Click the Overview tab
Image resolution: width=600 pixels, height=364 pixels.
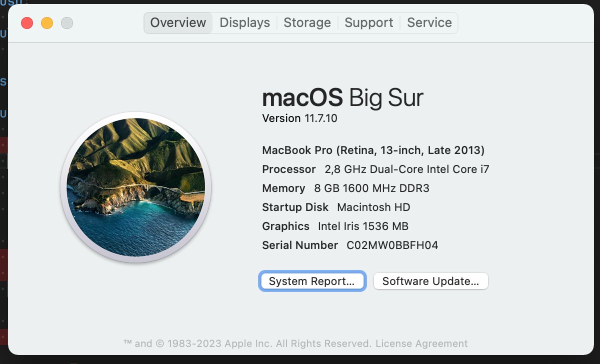[177, 22]
